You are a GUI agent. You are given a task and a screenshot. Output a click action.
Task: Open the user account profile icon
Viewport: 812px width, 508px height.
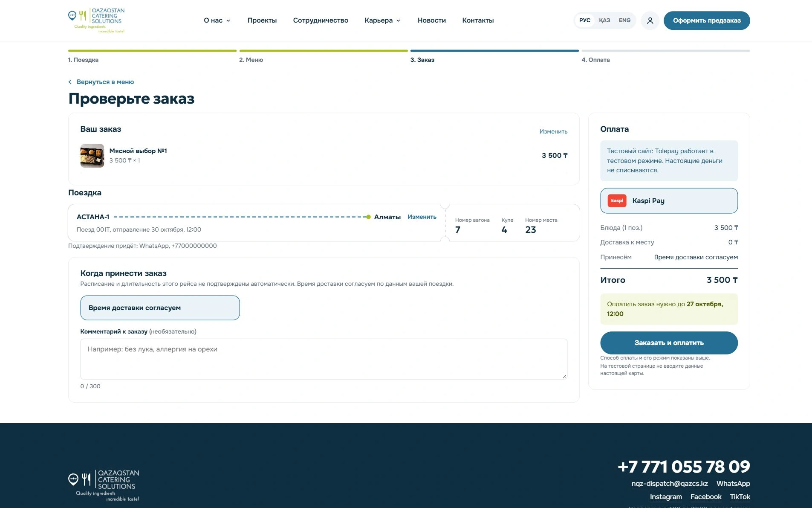coord(650,20)
